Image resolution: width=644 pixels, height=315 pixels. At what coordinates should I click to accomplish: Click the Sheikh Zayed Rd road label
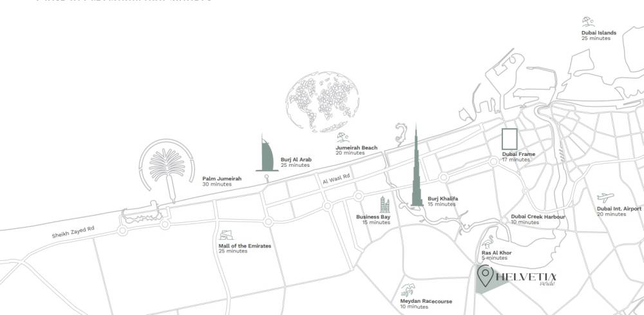coord(73,232)
